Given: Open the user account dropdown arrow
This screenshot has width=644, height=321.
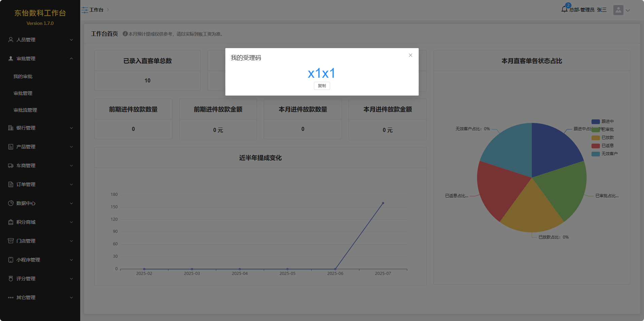Looking at the screenshot, I should pyautogui.click(x=628, y=10).
